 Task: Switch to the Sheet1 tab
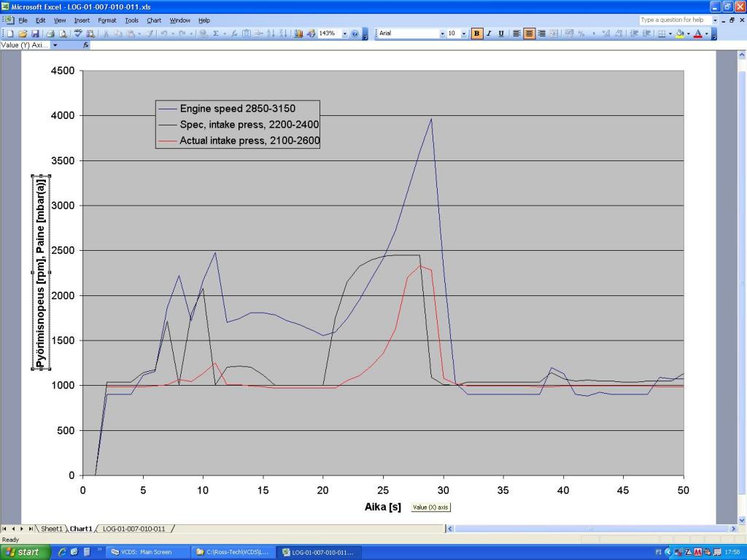pos(51,529)
